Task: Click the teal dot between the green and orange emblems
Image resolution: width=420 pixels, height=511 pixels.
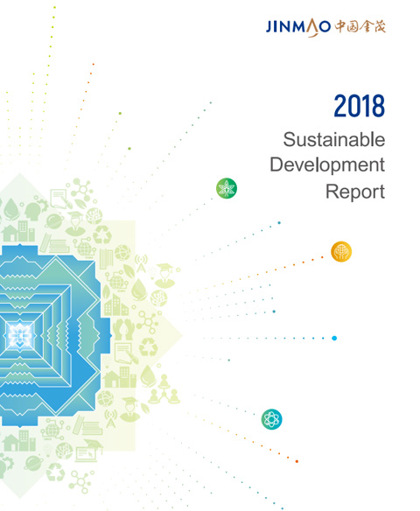Action: pyautogui.click(x=279, y=223)
